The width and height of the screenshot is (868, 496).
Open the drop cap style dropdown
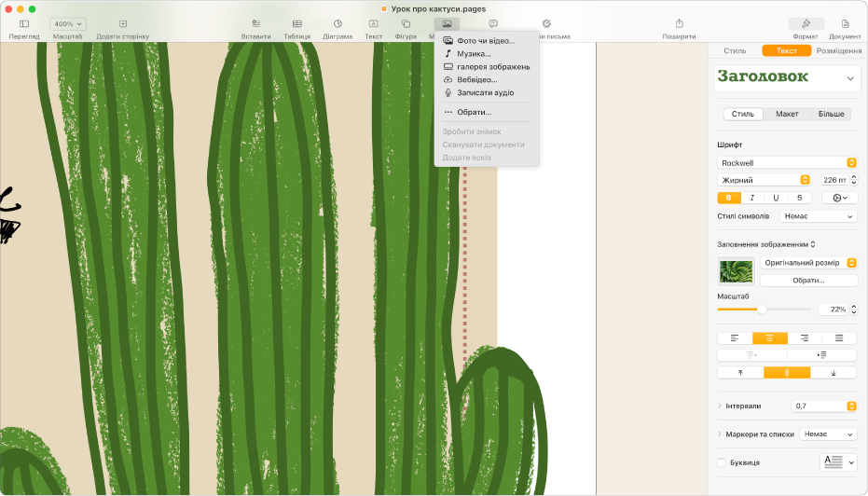tap(838, 462)
